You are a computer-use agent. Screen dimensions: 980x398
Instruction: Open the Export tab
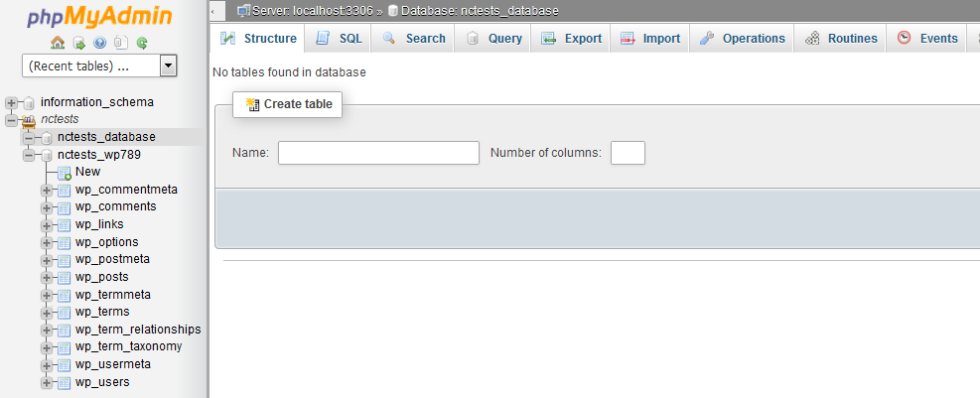(x=571, y=38)
